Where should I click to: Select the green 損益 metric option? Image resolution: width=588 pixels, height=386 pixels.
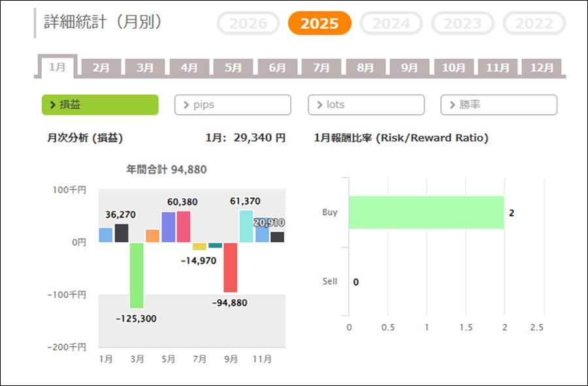(100, 105)
